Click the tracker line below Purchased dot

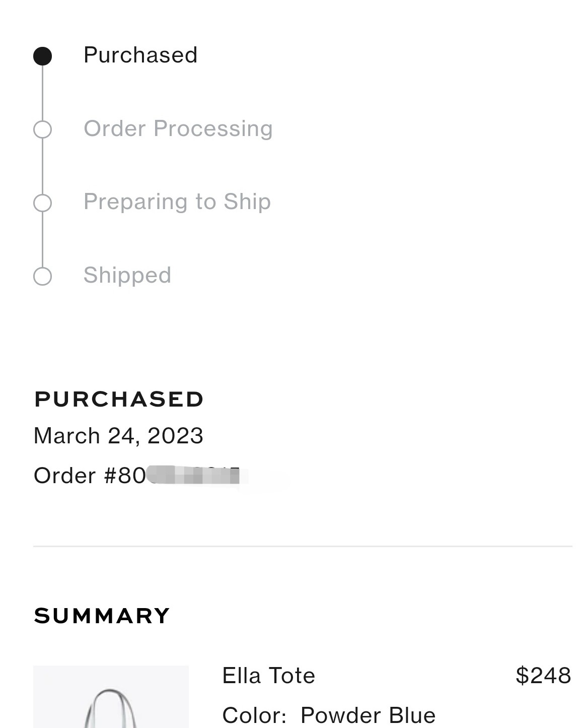coord(43,93)
